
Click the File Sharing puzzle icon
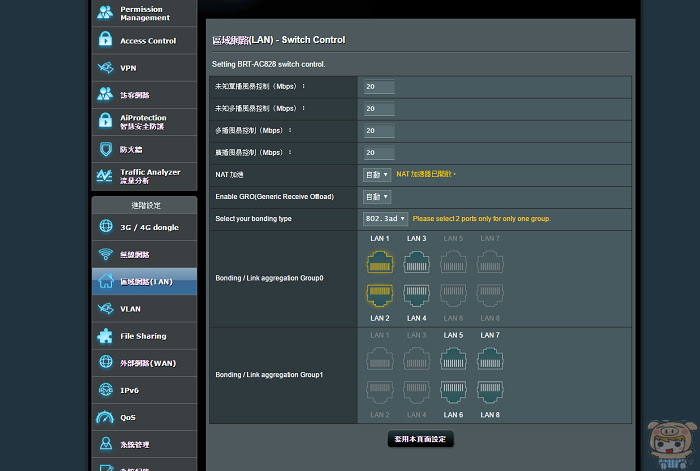[x=105, y=336]
